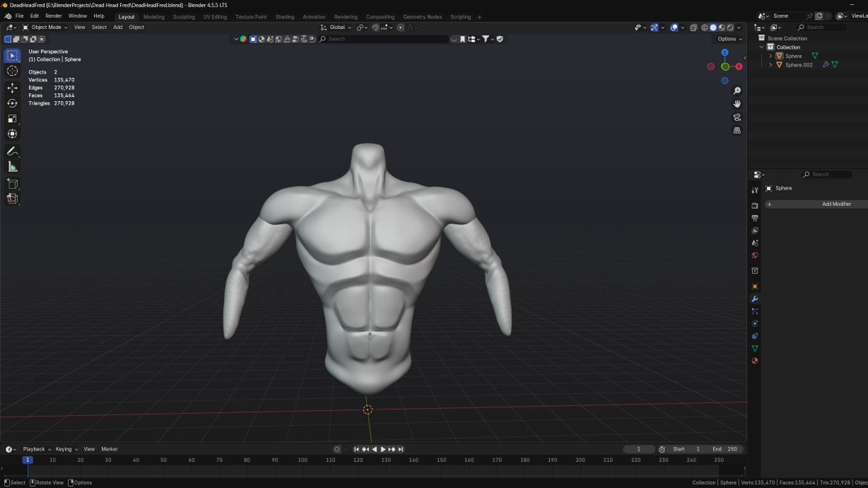Activate the Select Box tool
This screenshot has height=488, width=868.
point(12,56)
